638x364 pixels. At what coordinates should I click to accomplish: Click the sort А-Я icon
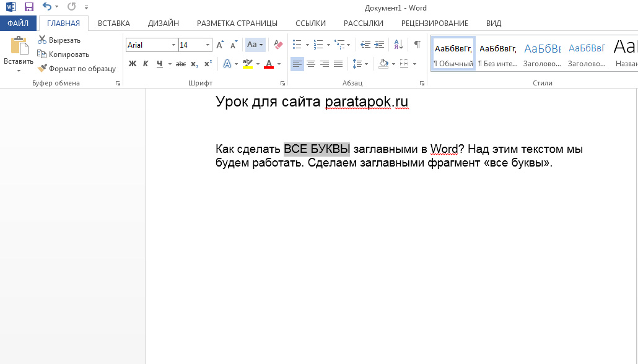coord(398,45)
